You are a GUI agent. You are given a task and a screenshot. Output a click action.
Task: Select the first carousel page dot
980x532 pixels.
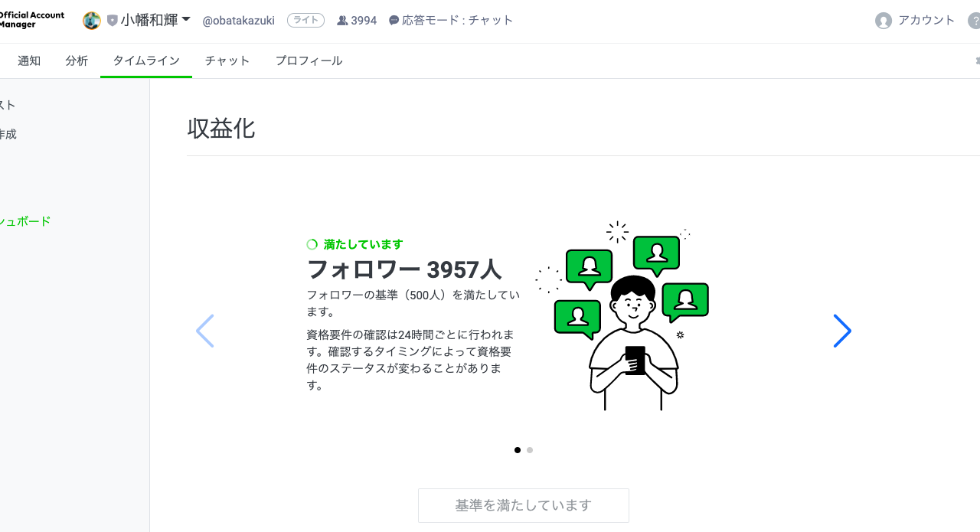[x=518, y=450]
